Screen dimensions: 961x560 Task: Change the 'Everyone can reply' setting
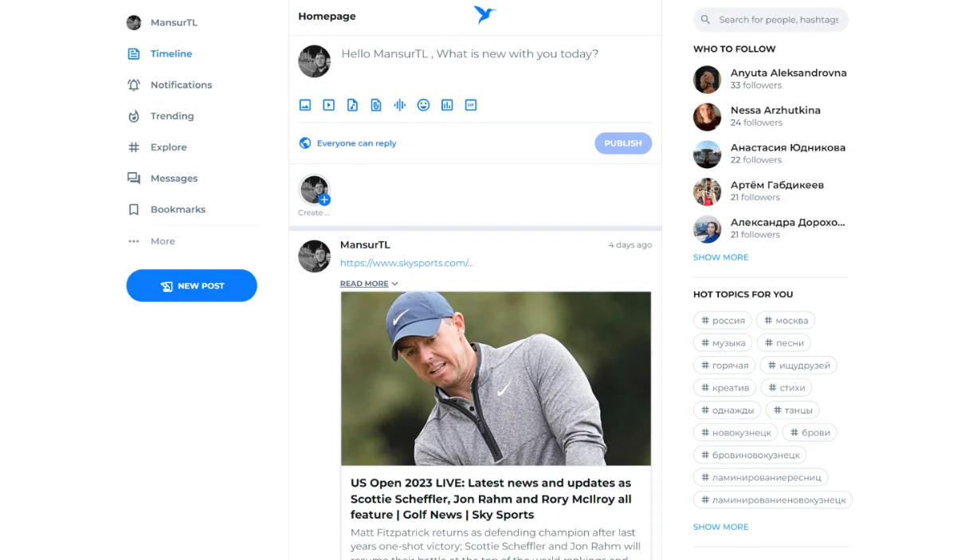[x=347, y=143]
